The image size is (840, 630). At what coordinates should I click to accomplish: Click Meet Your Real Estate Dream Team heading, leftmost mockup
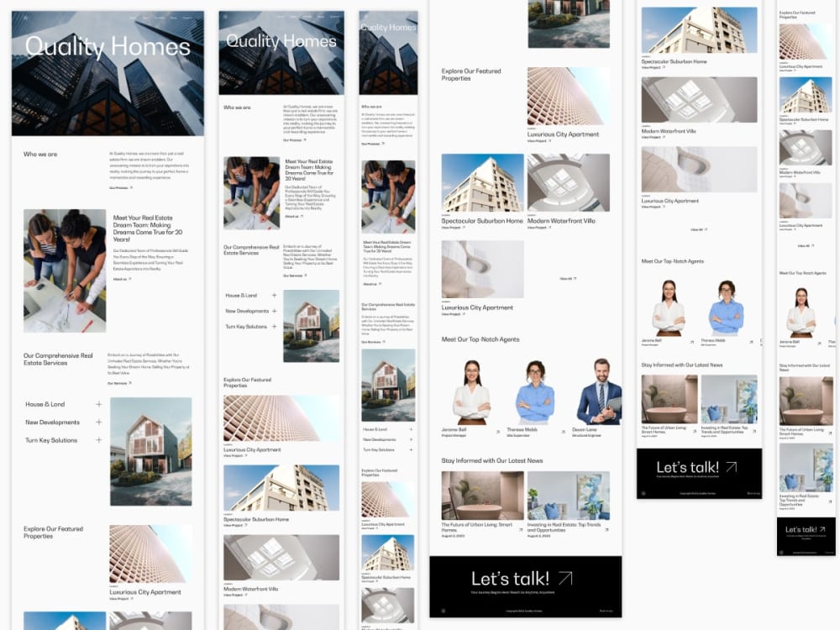148,228
